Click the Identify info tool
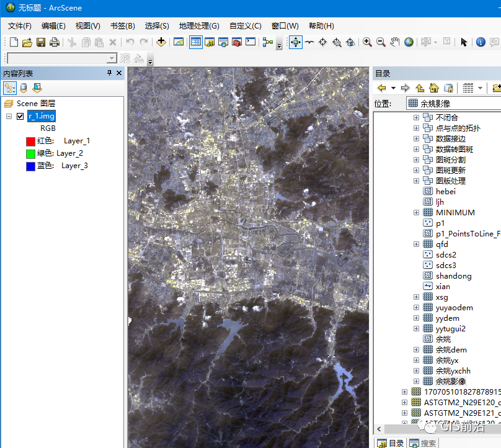The width and height of the screenshot is (501, 448). point(481,42)
